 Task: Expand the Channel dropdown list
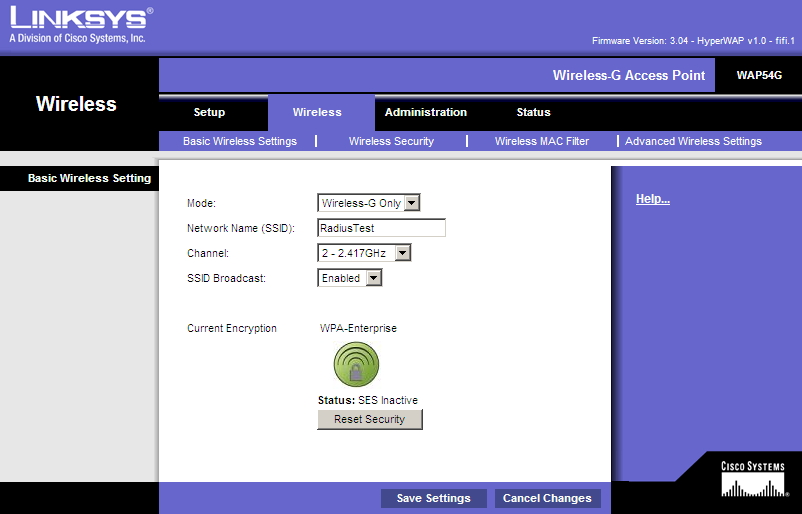365,253
